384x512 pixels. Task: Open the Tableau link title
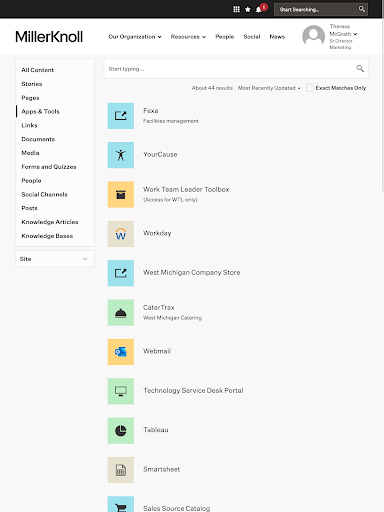click(x=156, y=430)
